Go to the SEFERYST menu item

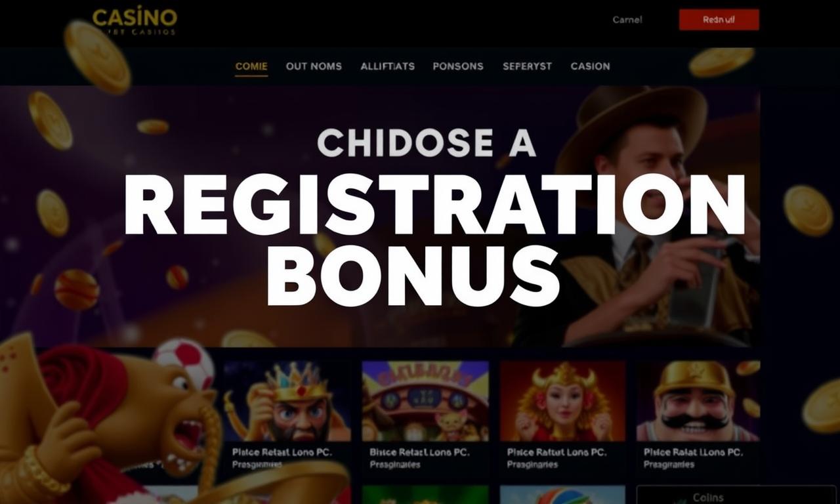point(527,66)
